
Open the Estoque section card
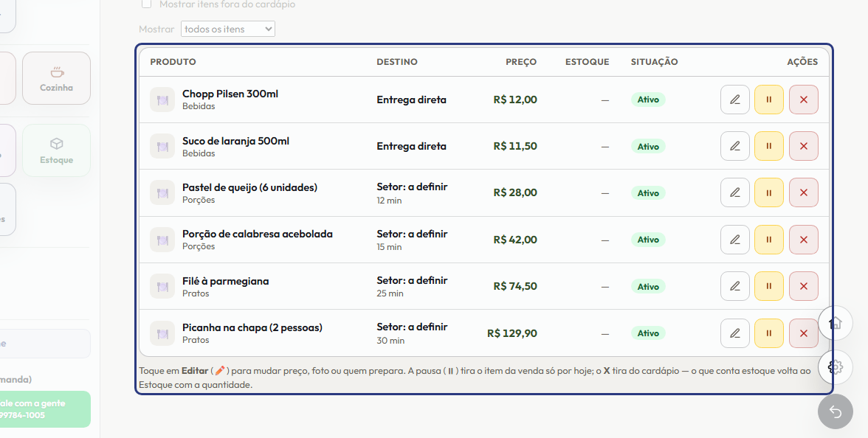(56, 150)
